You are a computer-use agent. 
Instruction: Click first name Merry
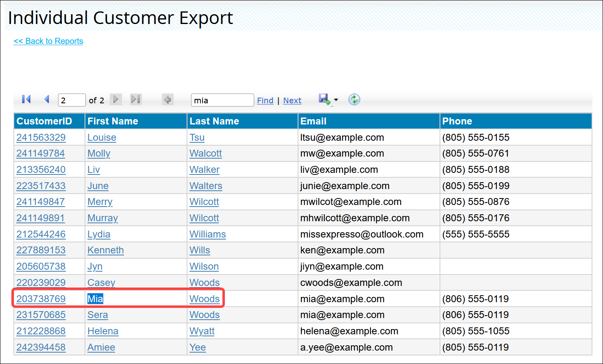click(x=100, y=202)
